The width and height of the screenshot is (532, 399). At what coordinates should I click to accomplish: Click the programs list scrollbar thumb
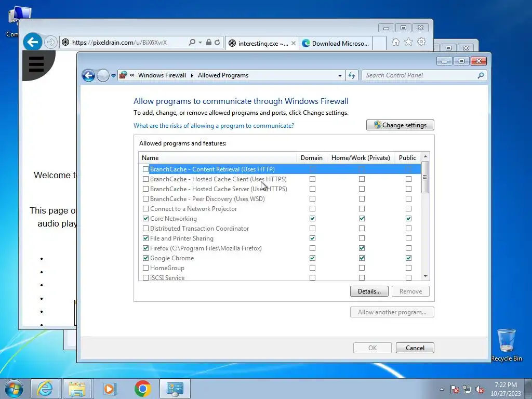tap(425, 177)
